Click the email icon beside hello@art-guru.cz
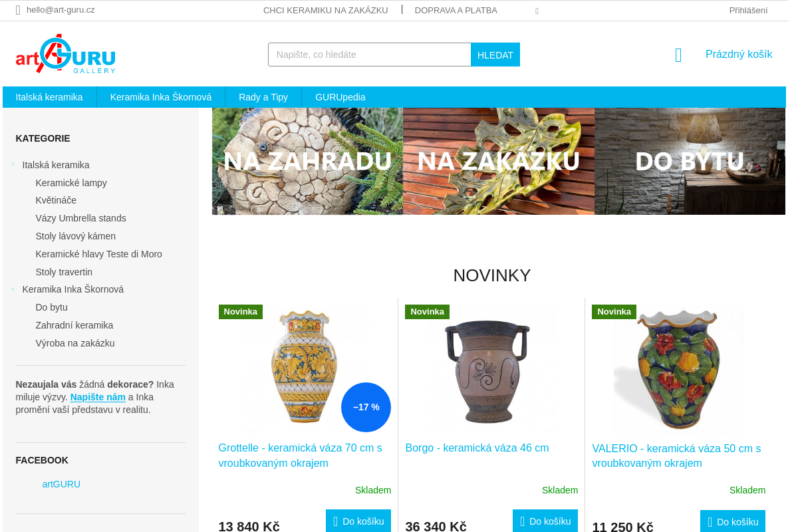Viewport: 798px width, 532px height. (19, 10)
